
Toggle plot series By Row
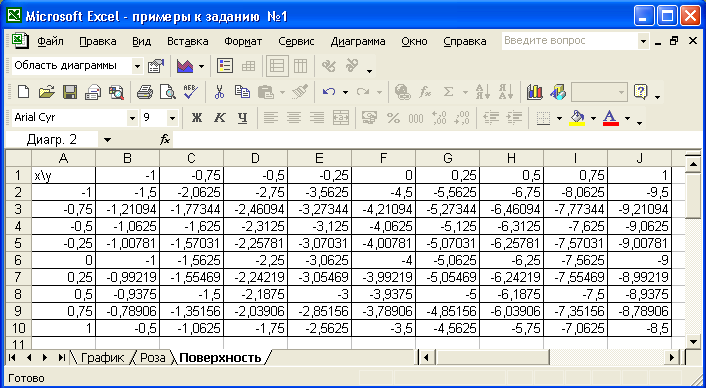(276, 66)
